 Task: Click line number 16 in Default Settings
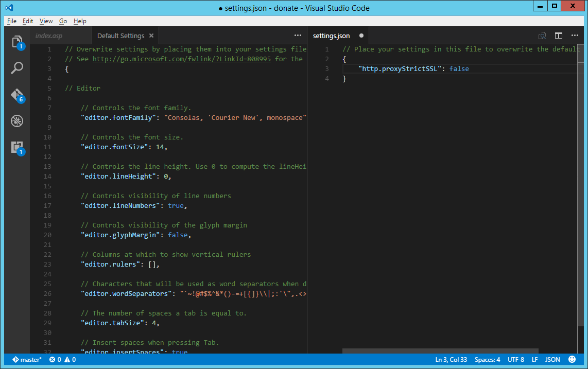coord(47,196)
